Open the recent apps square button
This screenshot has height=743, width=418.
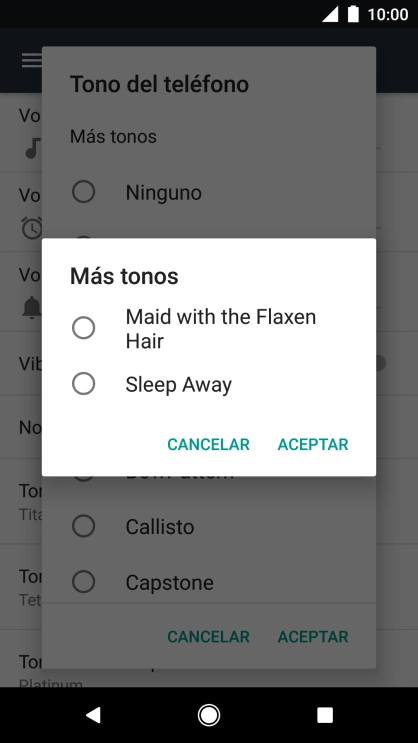pos(325,715)
